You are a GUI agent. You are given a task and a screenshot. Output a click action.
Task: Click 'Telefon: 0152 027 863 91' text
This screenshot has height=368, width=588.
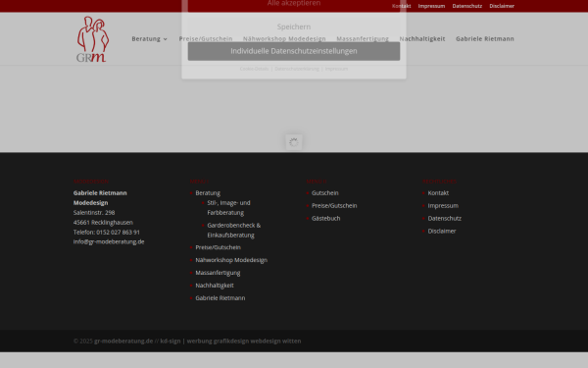[x=107, y=232]
